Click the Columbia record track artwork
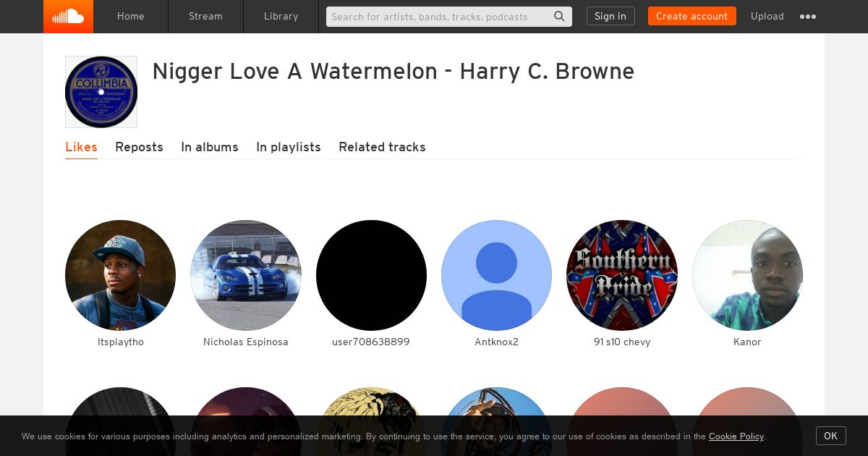Image resolution: width=868 pixels, height=456 pixels. tap(101, 92)
